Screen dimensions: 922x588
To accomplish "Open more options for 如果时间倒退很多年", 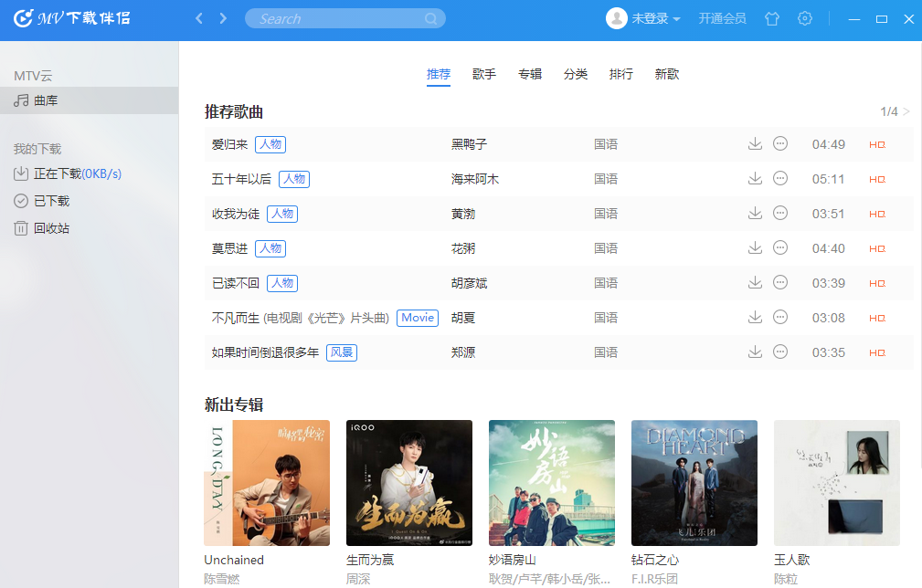I will 780,352.
